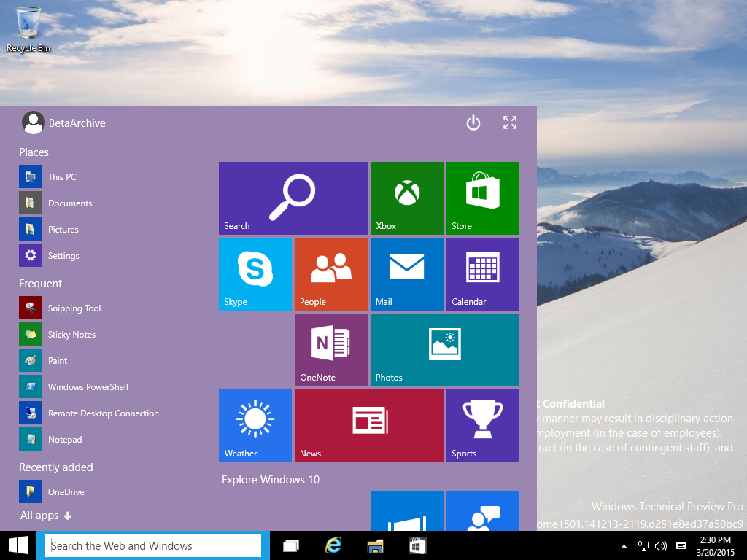Image resolution: width=747 pixels, height=560 pixels.
Task: Open the volume control in system tray
Action: tap(662, 545)
